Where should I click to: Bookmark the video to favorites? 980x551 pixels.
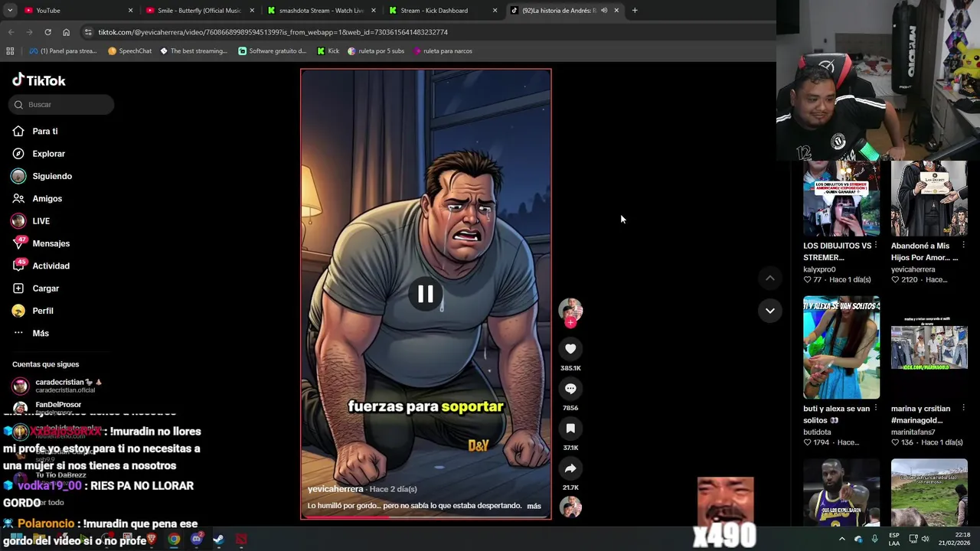[x=570, y=429]
